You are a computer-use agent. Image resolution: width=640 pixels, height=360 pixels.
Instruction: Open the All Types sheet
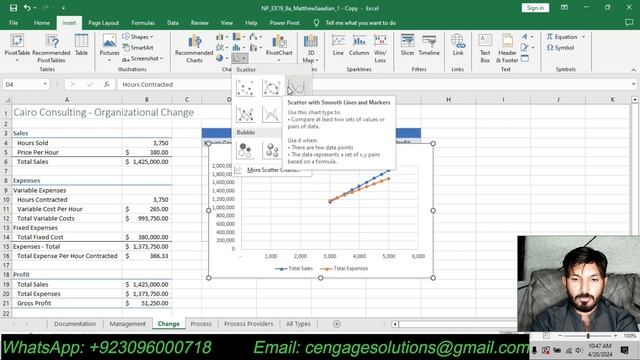pos(298,324)
